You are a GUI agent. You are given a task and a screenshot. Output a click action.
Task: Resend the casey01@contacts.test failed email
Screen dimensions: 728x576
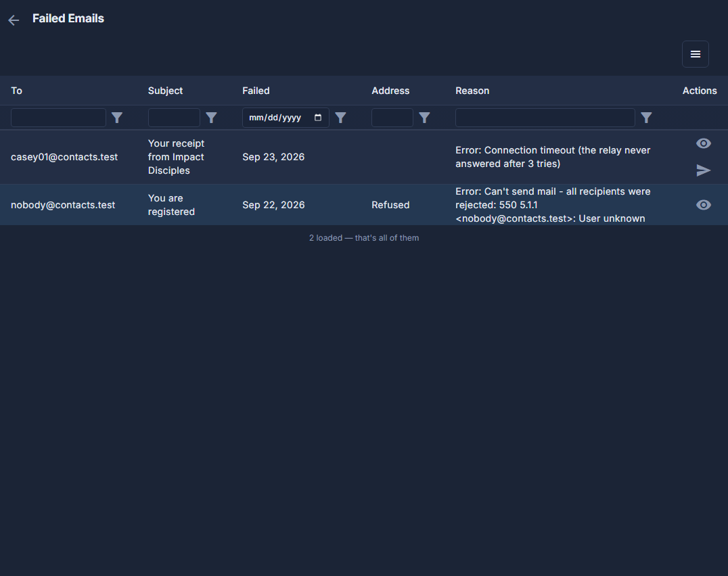pyautogui.click(x=704, y=170)
